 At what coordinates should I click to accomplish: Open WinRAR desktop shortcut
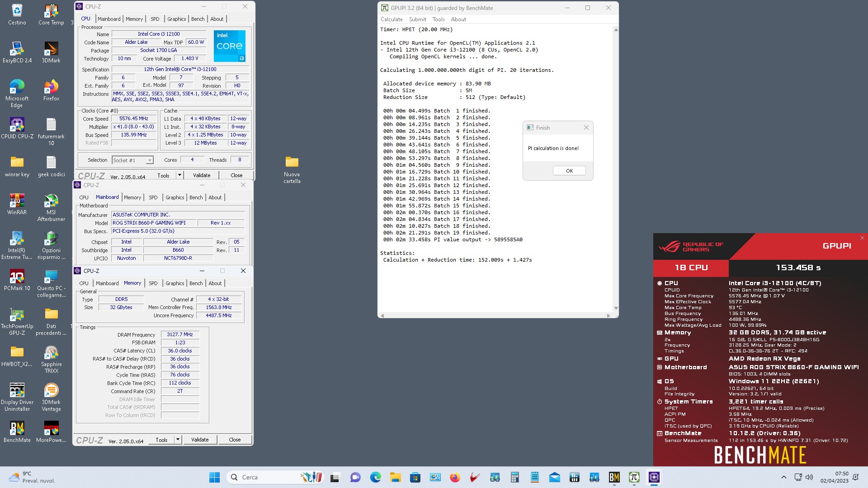coord(17,204)
